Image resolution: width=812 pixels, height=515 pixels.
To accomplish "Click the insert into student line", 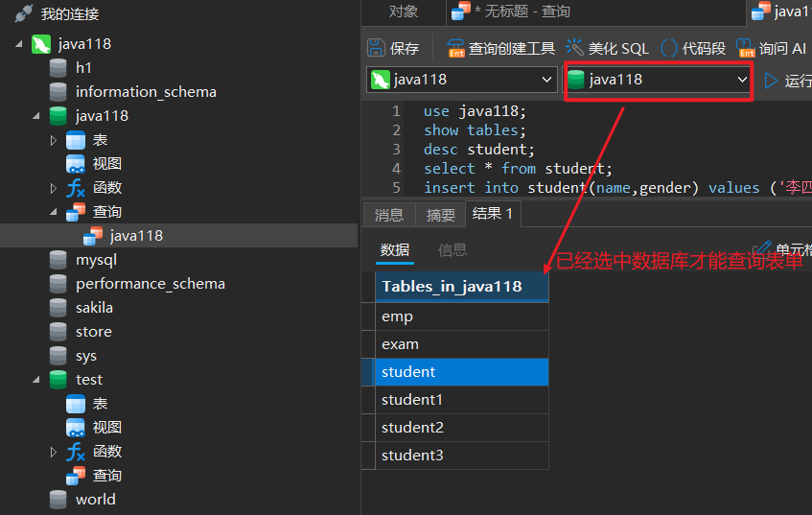I will point(617,188).
